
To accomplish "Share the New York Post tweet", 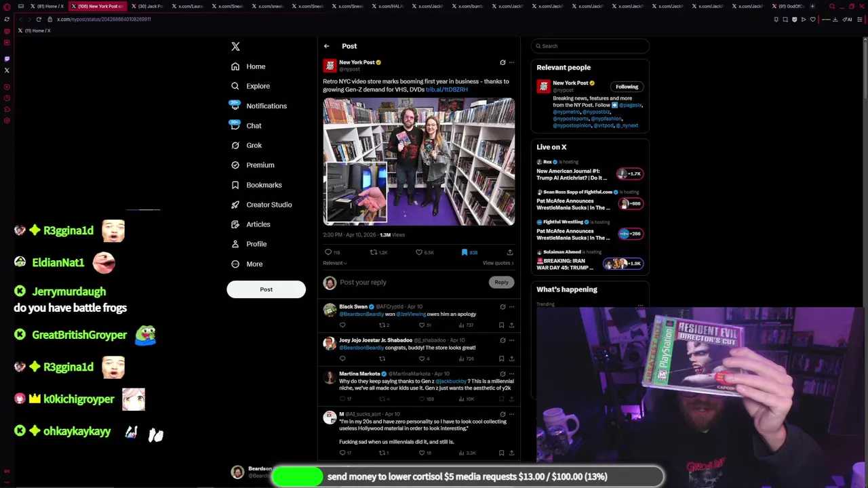I will tap(510, 252).
